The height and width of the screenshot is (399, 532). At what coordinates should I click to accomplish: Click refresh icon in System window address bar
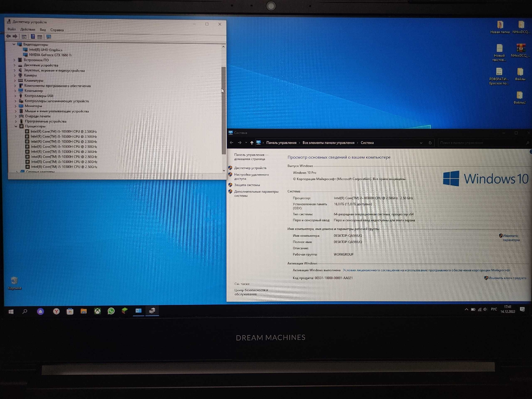430,143
